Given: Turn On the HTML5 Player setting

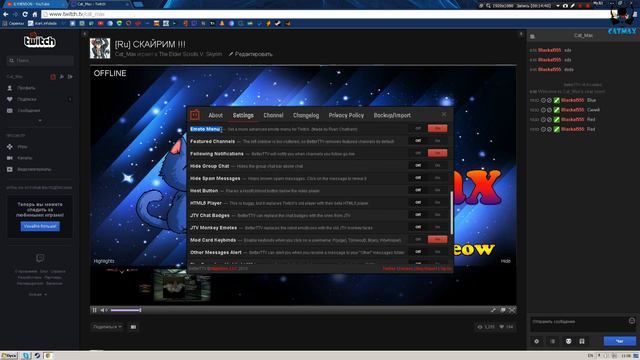Looking at the screenshot, I should tap(438, 202).
